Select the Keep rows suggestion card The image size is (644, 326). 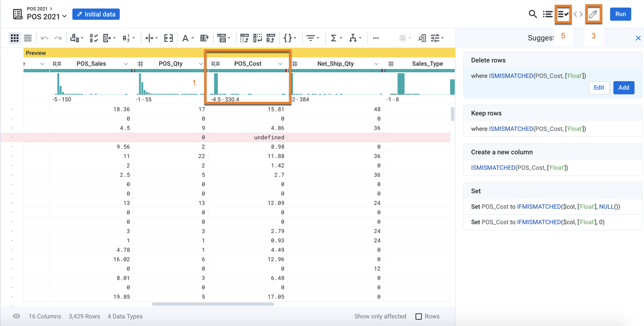(x=552, y=121)
